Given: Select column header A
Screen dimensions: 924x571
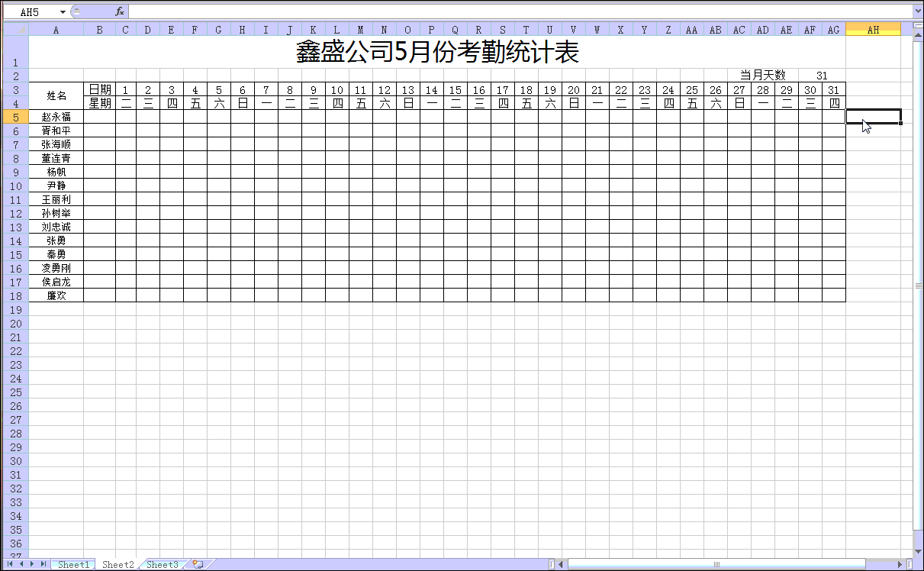Looking at the screenshot, I should (x=56, y=29).
